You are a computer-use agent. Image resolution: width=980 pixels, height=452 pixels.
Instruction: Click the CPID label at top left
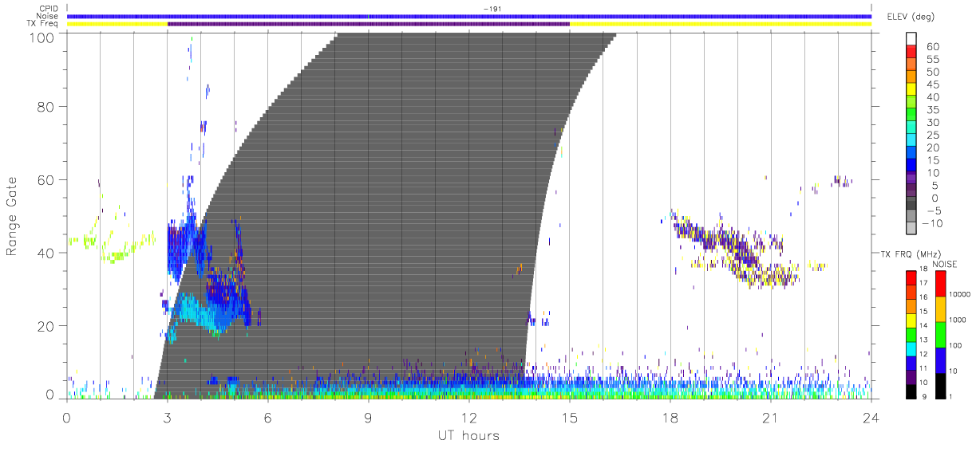(49, 8)
